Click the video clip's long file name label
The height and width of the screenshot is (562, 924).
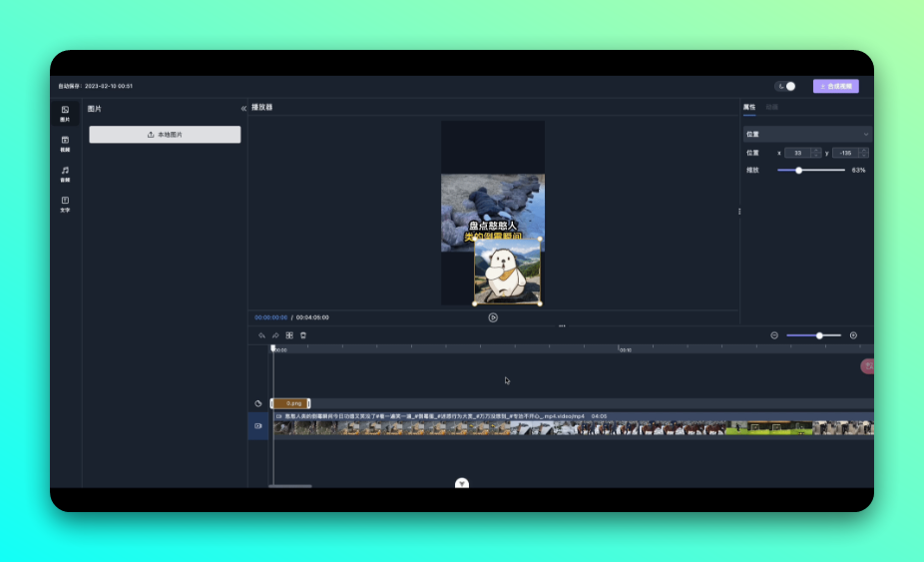[x=434, y=416]
